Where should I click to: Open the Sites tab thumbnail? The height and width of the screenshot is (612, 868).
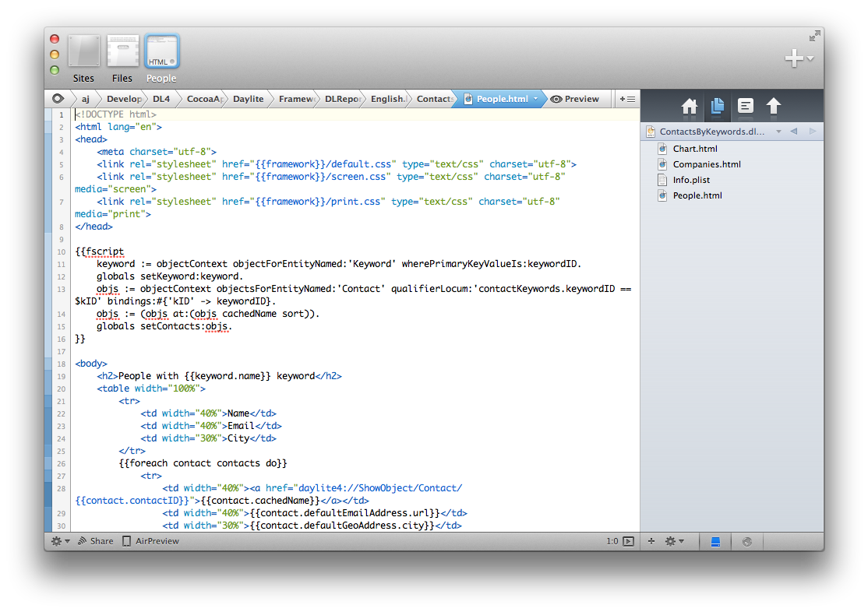point(83,51)
